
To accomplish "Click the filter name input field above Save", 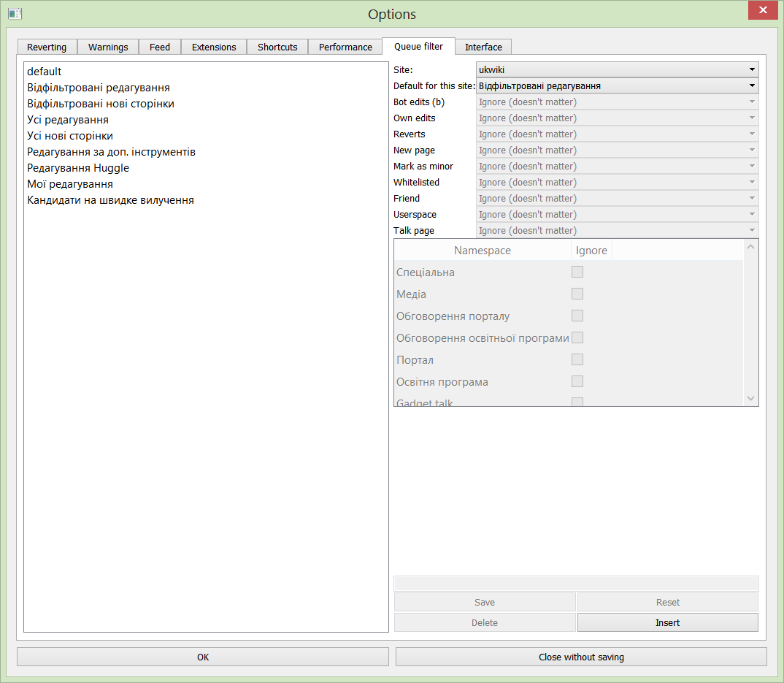I will click(576, 583).
